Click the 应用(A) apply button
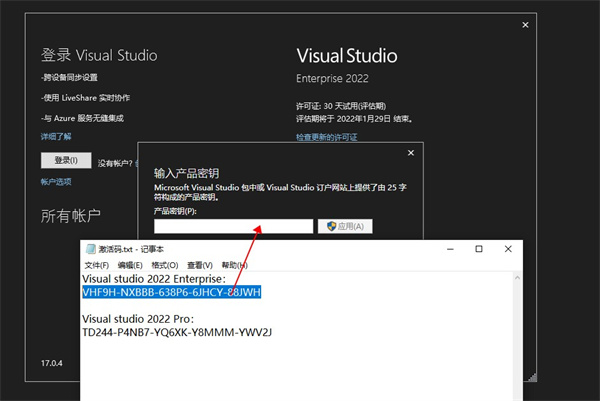The height and width of the screenshot is (401, 600). tap(345, 226)
